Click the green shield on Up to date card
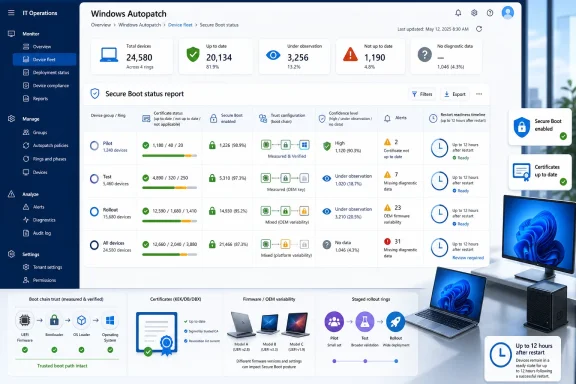 193,54
